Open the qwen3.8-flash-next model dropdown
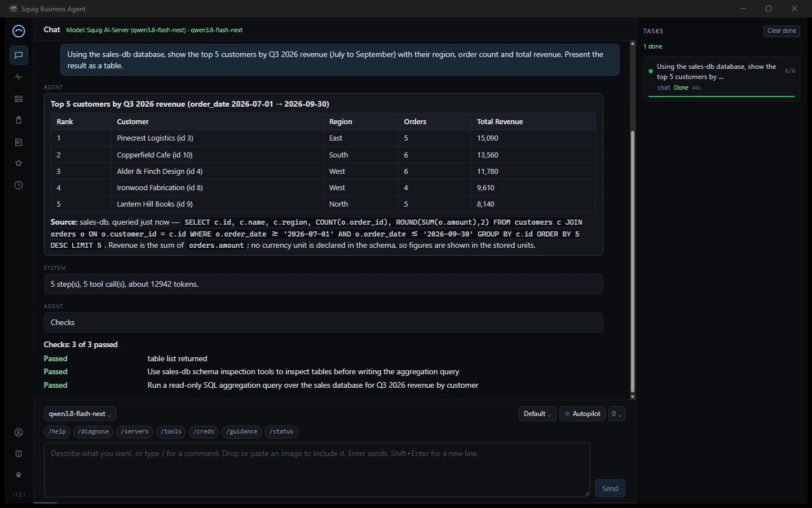The height and width of the screenshot is (508, 812). tap(80, 414)
